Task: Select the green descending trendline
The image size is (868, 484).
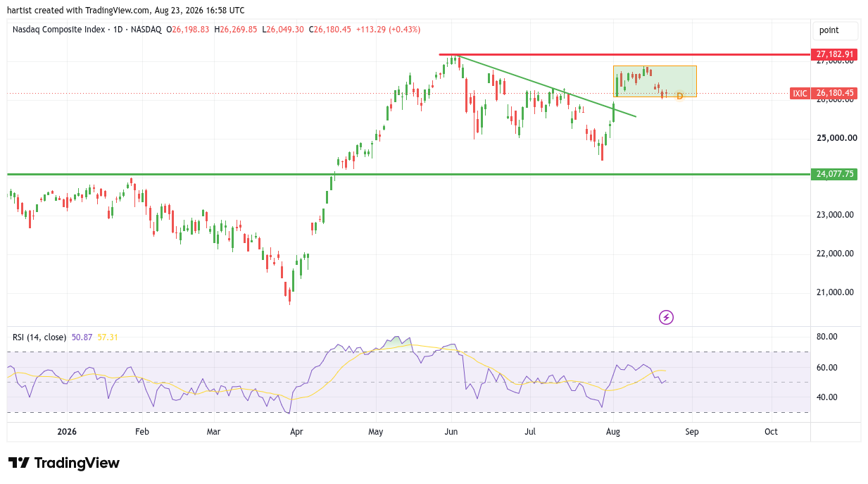Action: pyautogui.click(x=547, y=86)
